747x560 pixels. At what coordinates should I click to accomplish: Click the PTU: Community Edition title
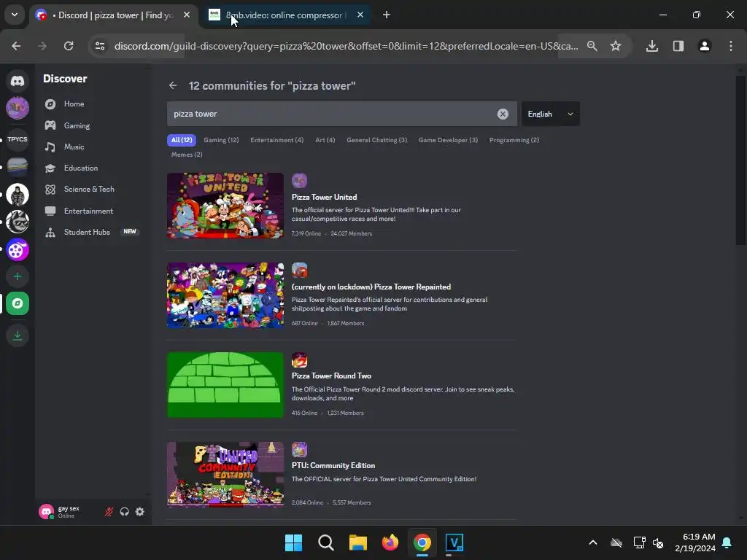pyautogui.click(x=333, y=465)
